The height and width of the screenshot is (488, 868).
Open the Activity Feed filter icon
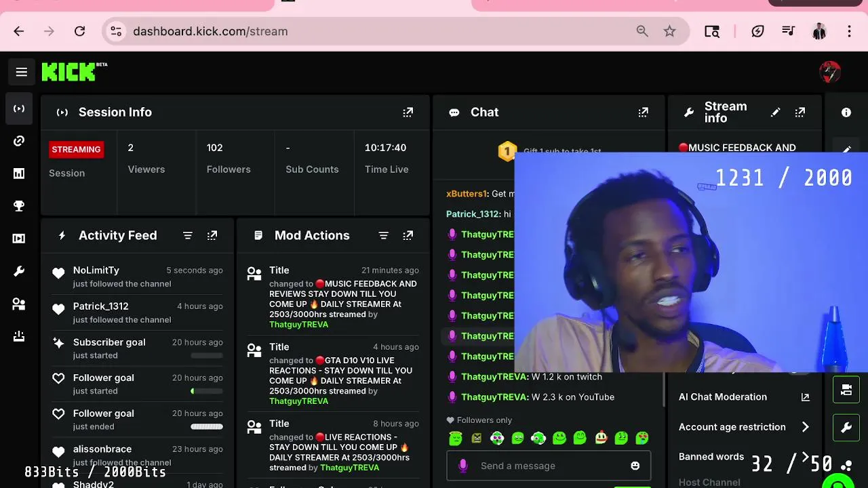tap(188, 235)
